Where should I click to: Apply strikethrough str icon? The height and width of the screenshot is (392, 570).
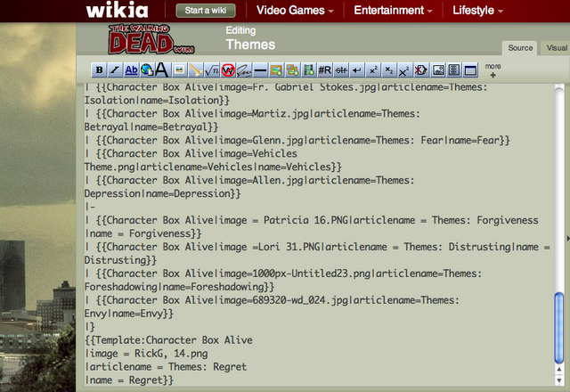pyautogui.click(x=340, y=69)
